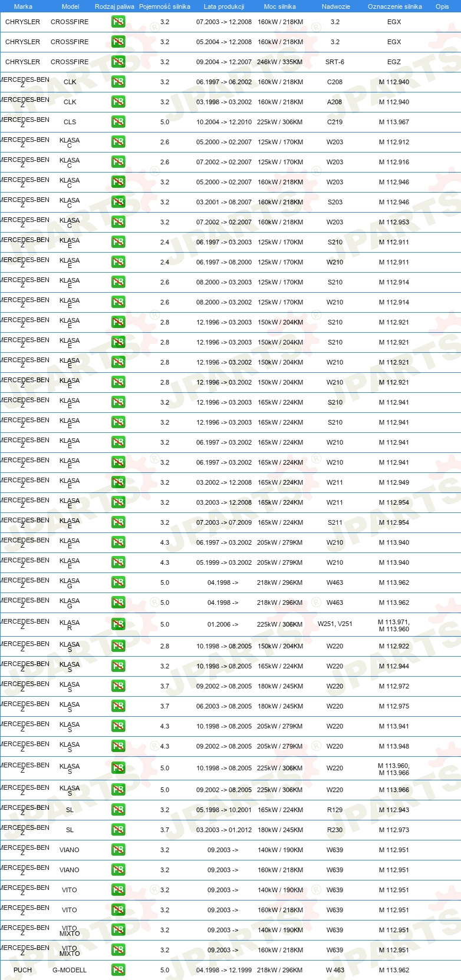Click the fuel icon in the PUCH G-MODELL row

118,970
